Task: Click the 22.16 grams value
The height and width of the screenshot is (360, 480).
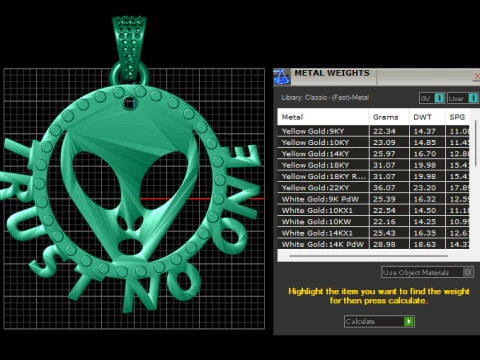Action: coord(384,222)
